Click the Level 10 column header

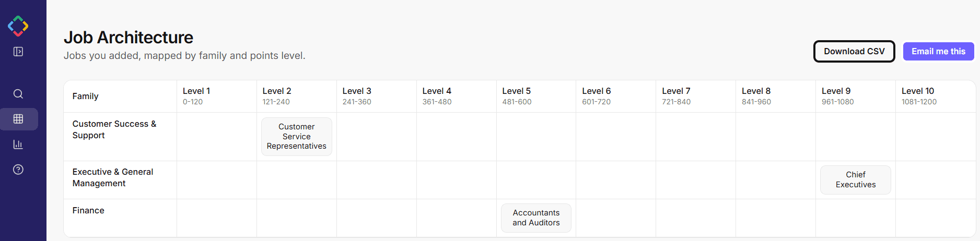click(x=919, y=96)
